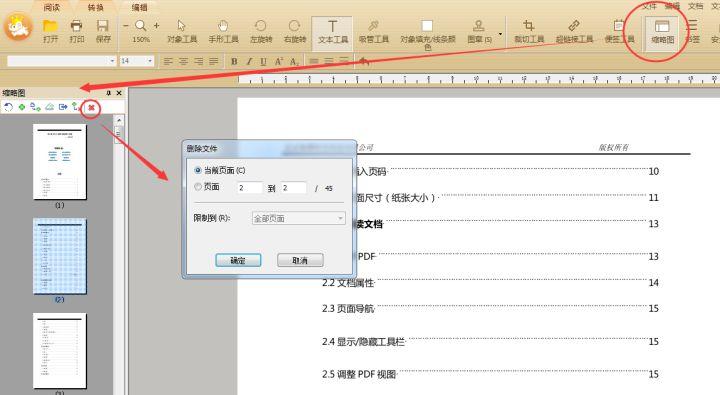Click the page range start input field
The image size is (720, 395).
click(249, 188)
